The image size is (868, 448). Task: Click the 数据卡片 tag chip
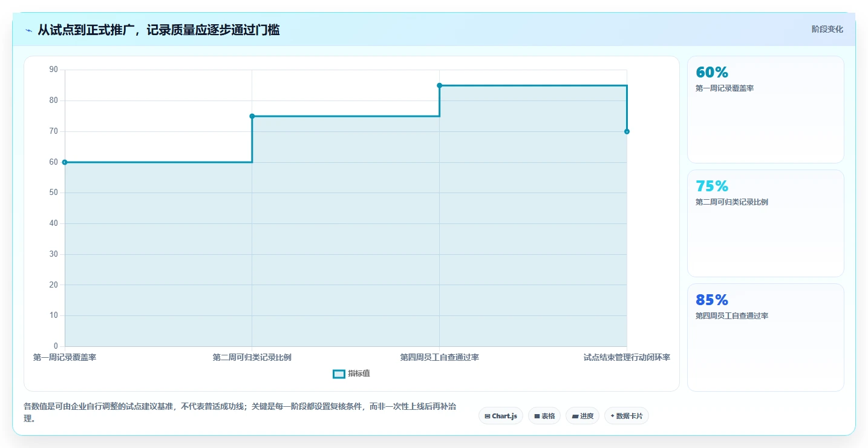627,416
